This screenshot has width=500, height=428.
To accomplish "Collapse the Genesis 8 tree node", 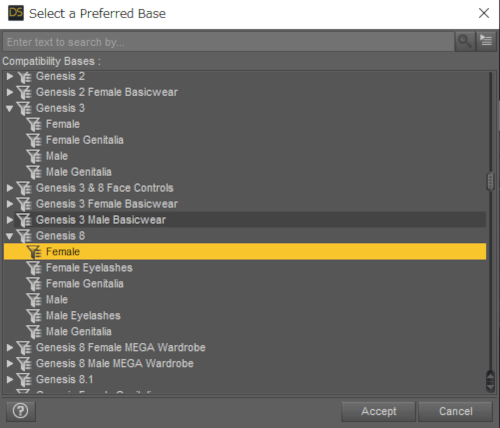I will (10, 236).
